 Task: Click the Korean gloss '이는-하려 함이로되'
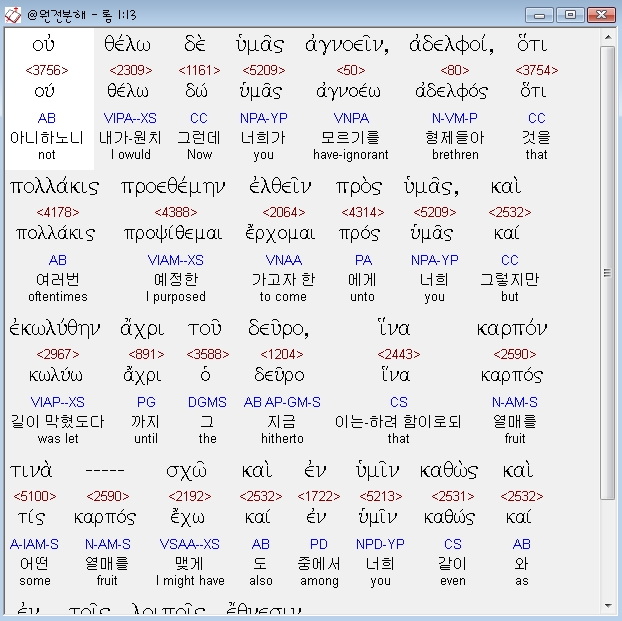tap(398, 421)
